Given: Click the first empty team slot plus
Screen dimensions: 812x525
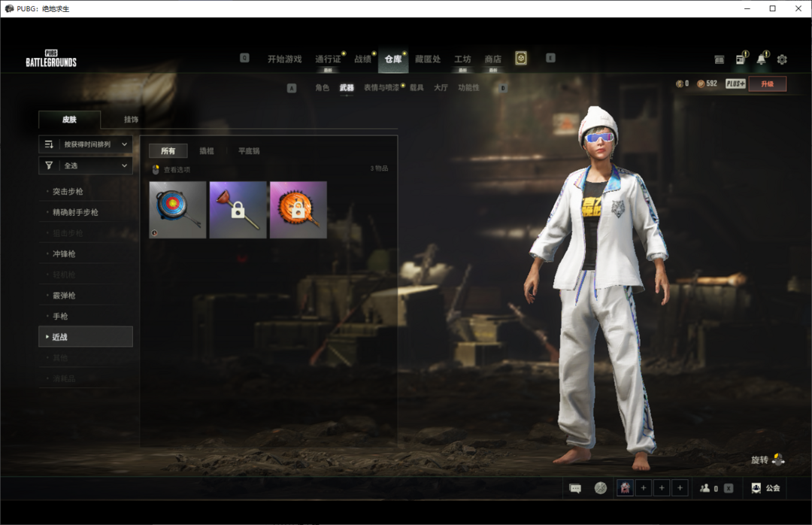Looking at the screenshot, I should coord(644,488).
